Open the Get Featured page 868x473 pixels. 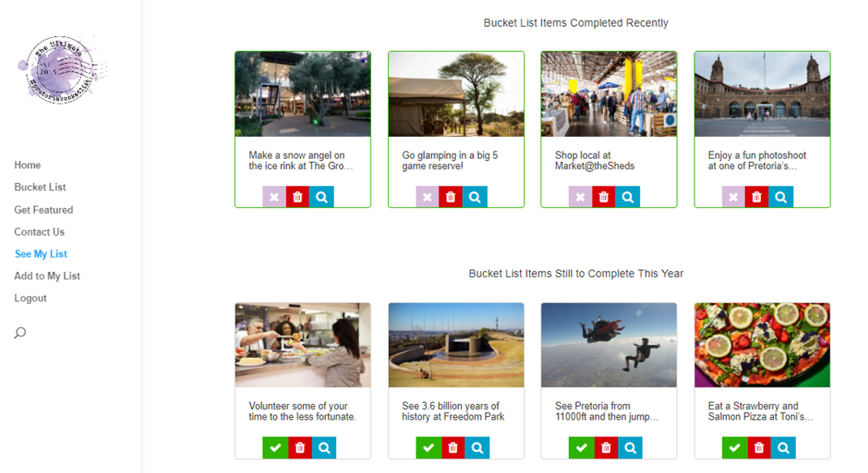tap(44, 210)
